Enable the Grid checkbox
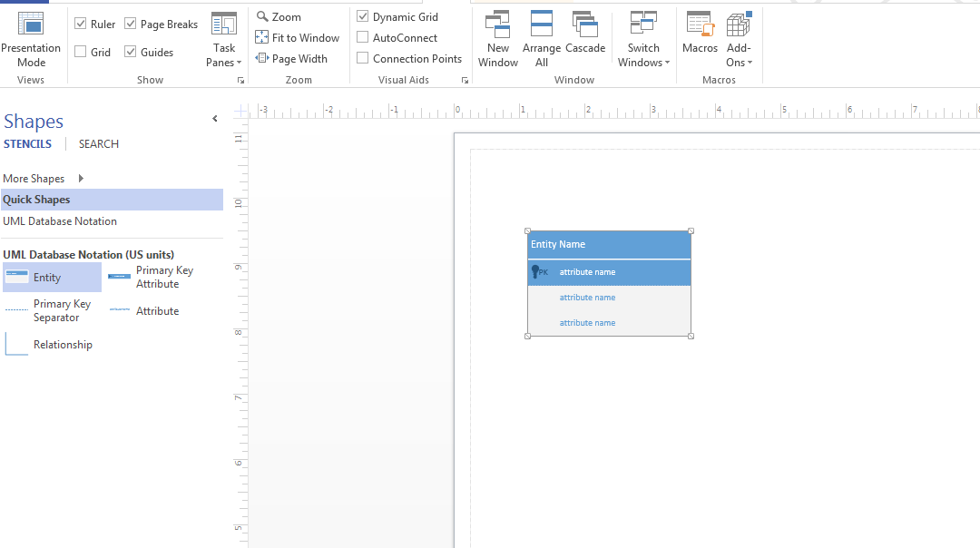The width and height of the screenshot is (980, 548). pyautogui.click(x=81, y=53)
